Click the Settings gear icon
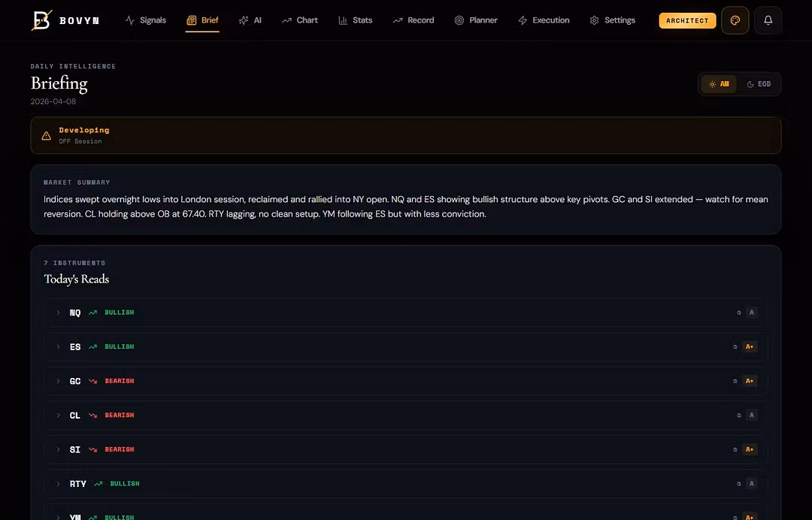The width and height of the screenshot is (812, 520). click(595, 20)
